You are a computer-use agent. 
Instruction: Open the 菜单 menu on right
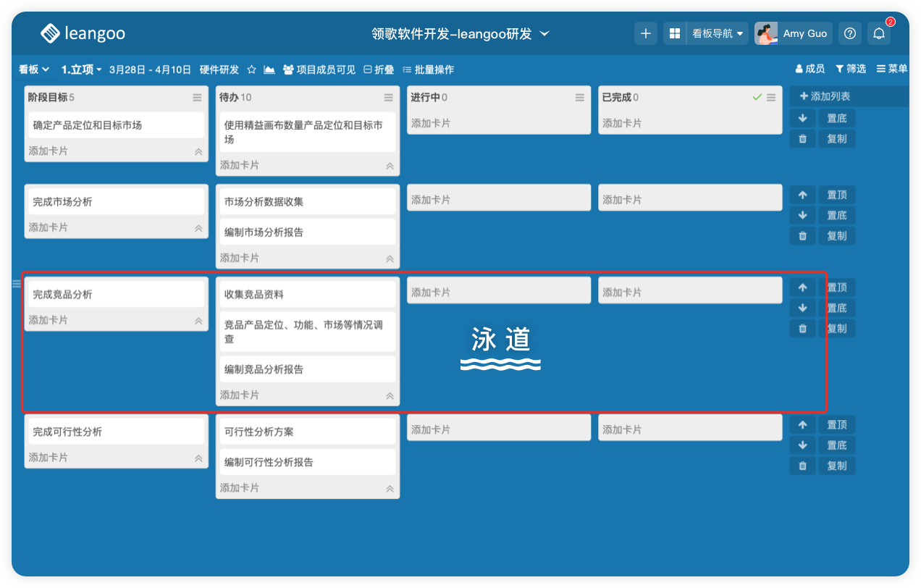point(891,69)
